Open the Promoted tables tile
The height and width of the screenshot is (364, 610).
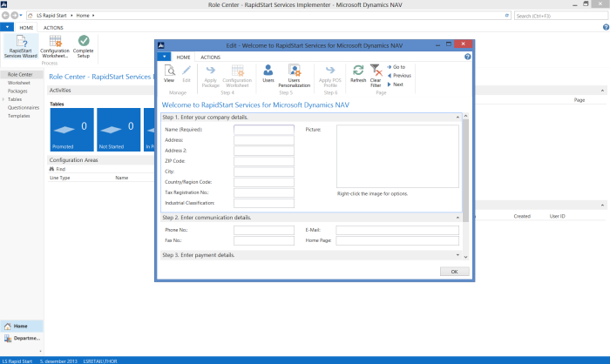pyautogui.click(x=71, y=131)
